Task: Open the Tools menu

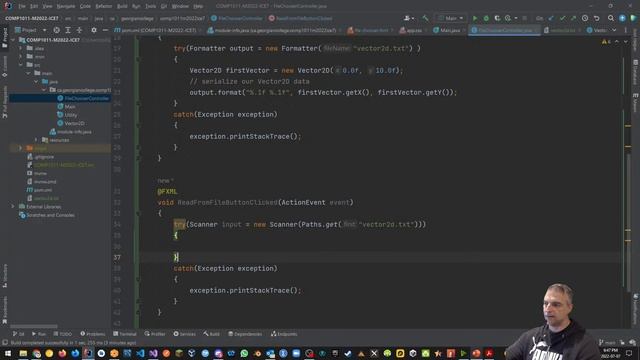Action: pyautogui.click(x=150, y=6)
